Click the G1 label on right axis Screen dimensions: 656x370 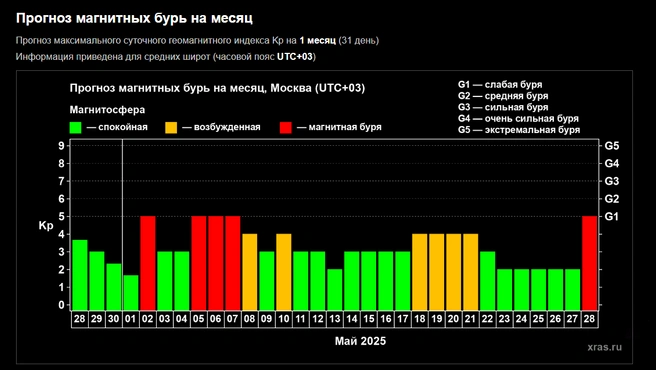point(612,217)
